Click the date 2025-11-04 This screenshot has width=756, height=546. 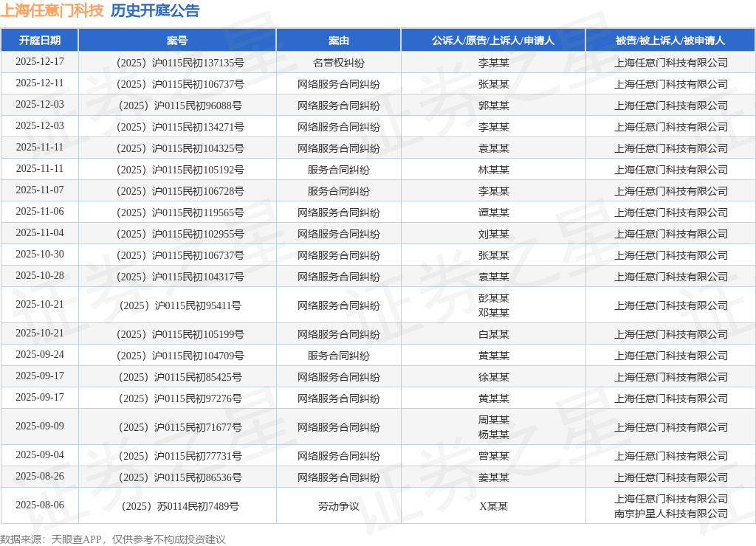coord(40,232)
